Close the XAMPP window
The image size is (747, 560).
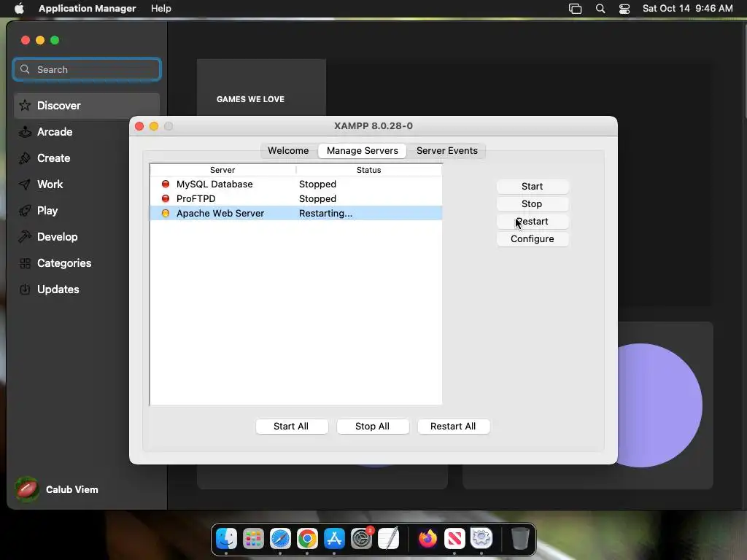coord(139,126)
